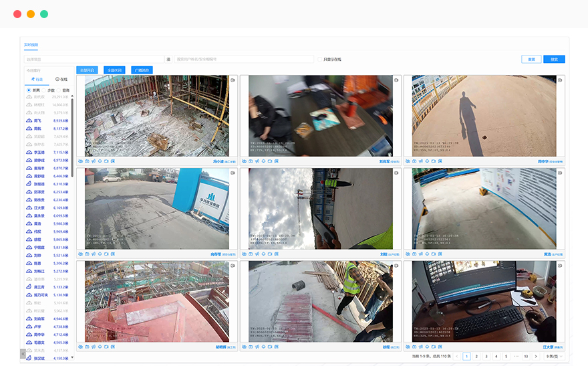Select the 步数 radio button

pos(43,90)
